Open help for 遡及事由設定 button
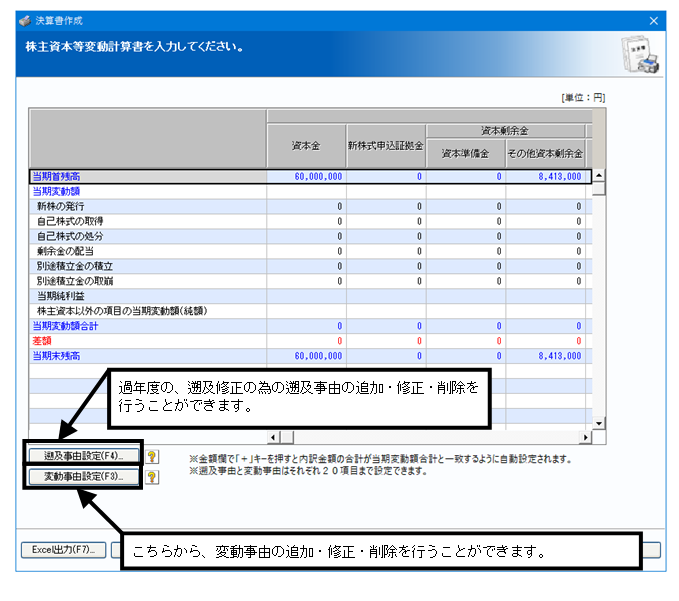This screenshot has height=601, width=679. coord(152,457)
